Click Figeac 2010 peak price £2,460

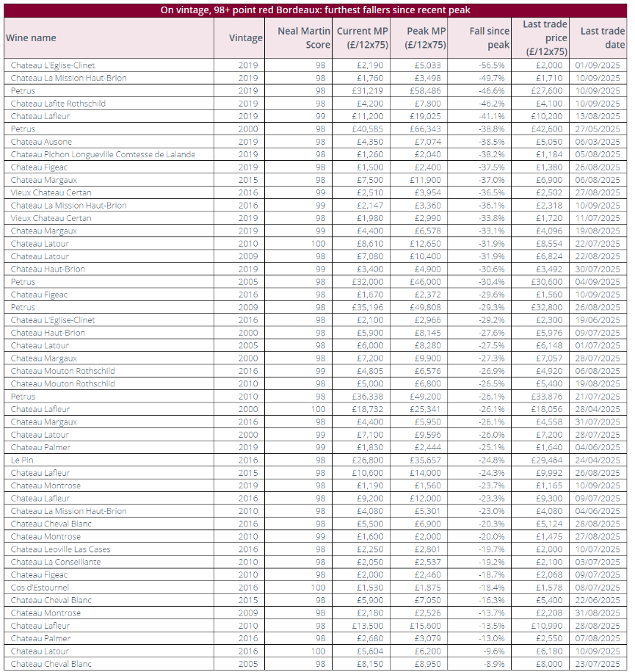click(429, 575)
